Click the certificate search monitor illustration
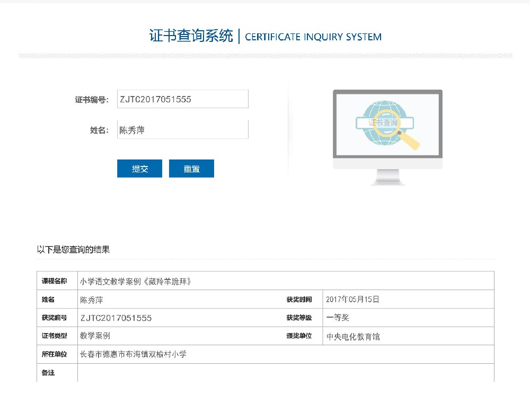The image size is (530, 420). [388, 137]
